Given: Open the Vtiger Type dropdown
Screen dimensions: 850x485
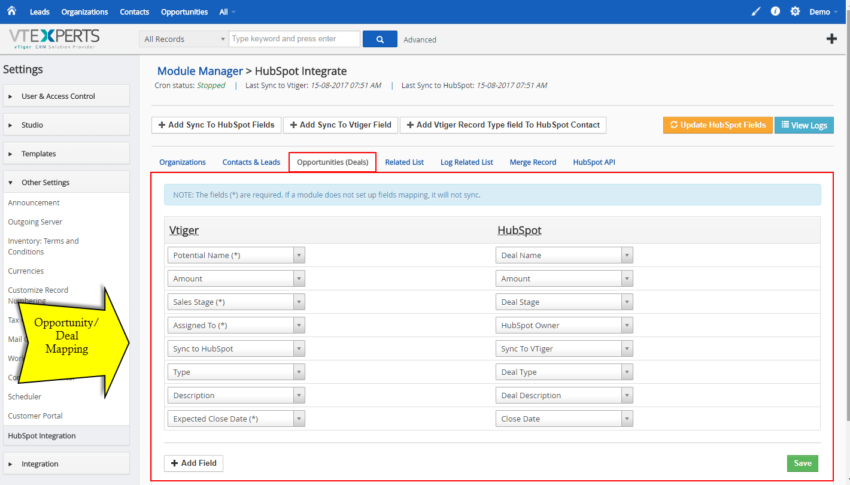Looking at the screenshot, I should 236,372.
